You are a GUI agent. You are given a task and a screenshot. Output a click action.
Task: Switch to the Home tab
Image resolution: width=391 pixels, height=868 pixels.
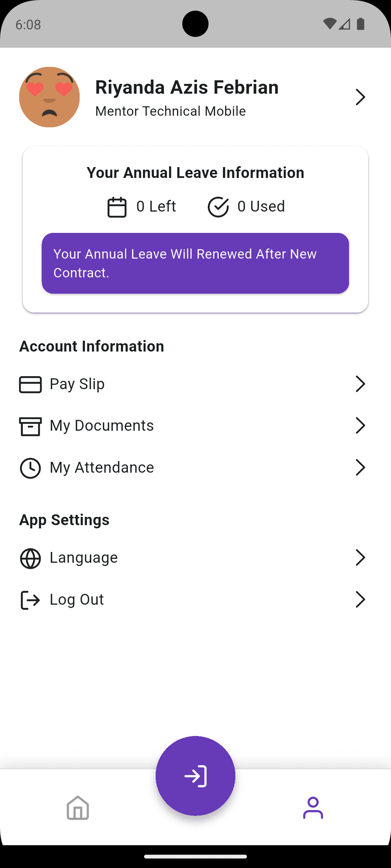click(x=78, y=808)
